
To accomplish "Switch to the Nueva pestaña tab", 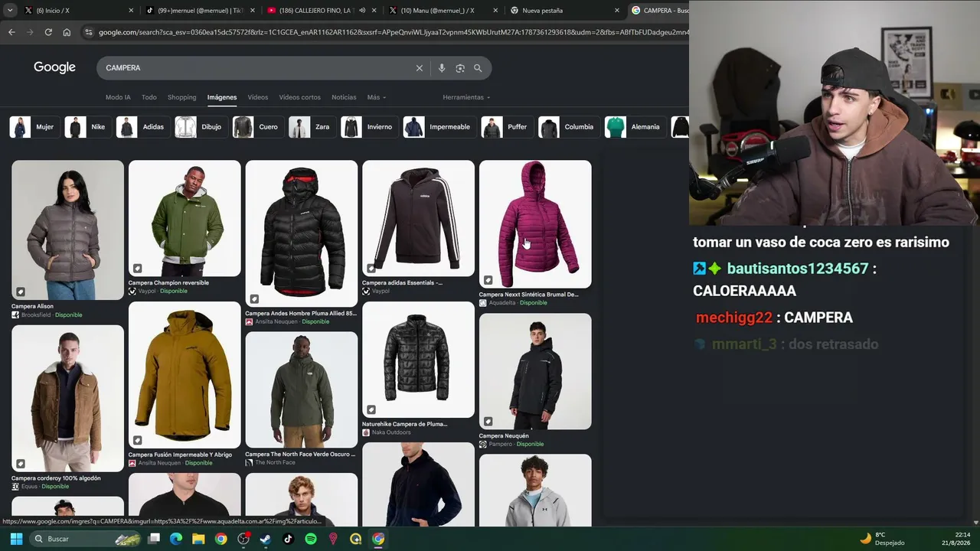I will (x=565, y=11).
